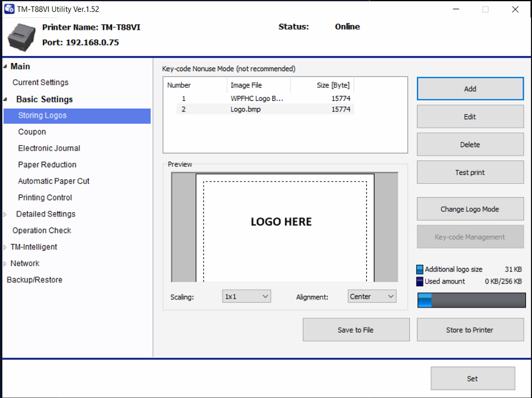This screenshot has height=398, width=532.
Task: Select logo row 1 WPFHC Logo B...
Action: click(265, 99)
